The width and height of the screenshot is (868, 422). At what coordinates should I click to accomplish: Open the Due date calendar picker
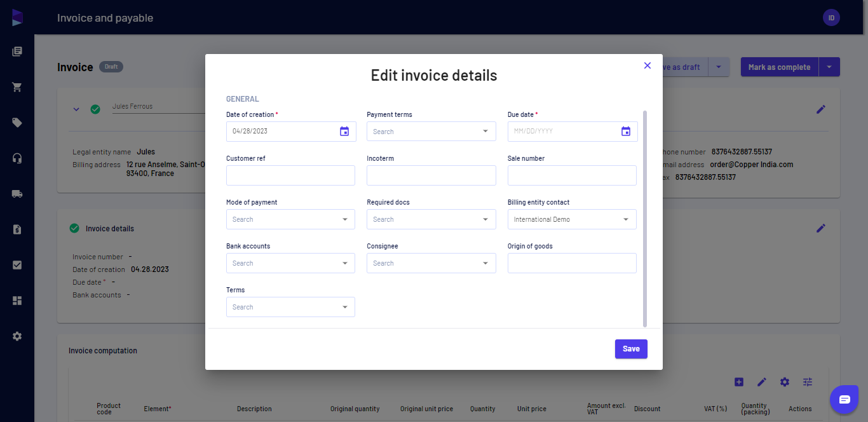pos(626,132)
